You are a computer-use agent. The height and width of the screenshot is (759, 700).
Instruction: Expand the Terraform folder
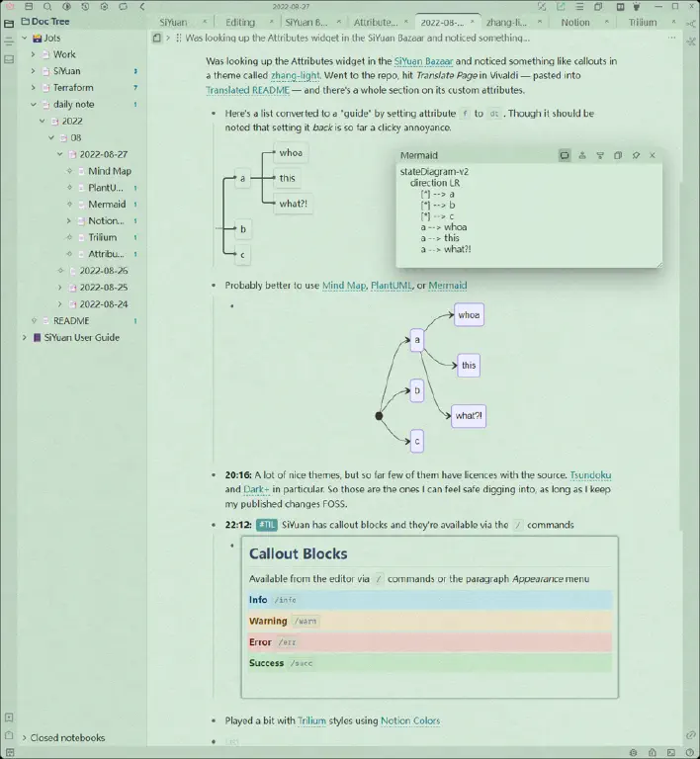coord(33,88)
